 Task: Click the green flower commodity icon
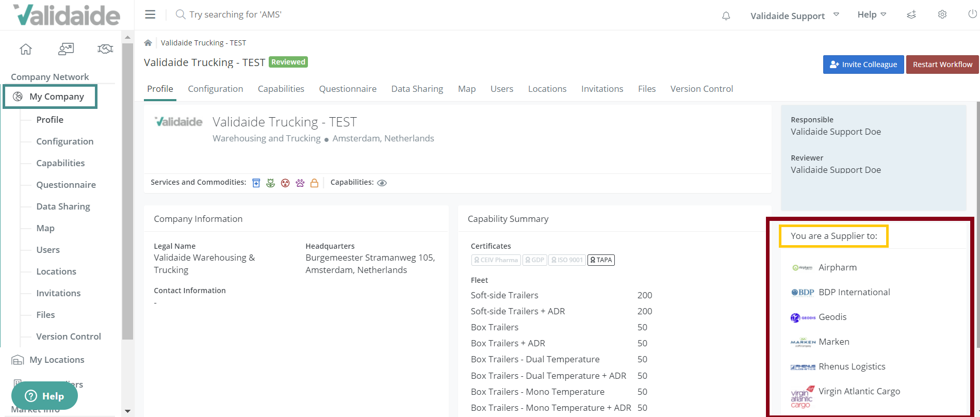point(270,183)
